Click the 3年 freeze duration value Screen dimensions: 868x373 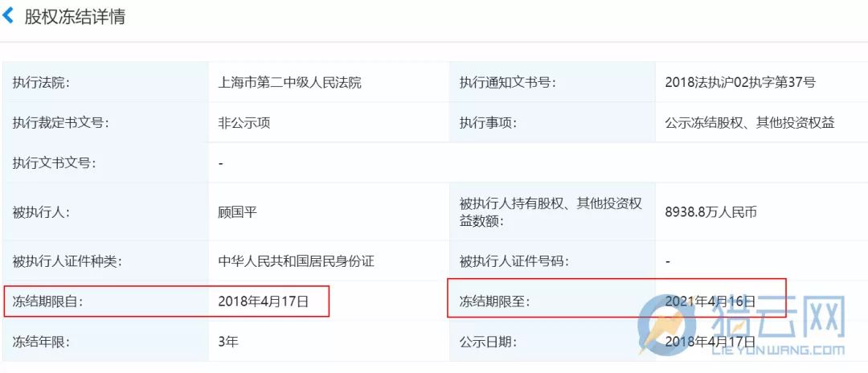[228, 342]
